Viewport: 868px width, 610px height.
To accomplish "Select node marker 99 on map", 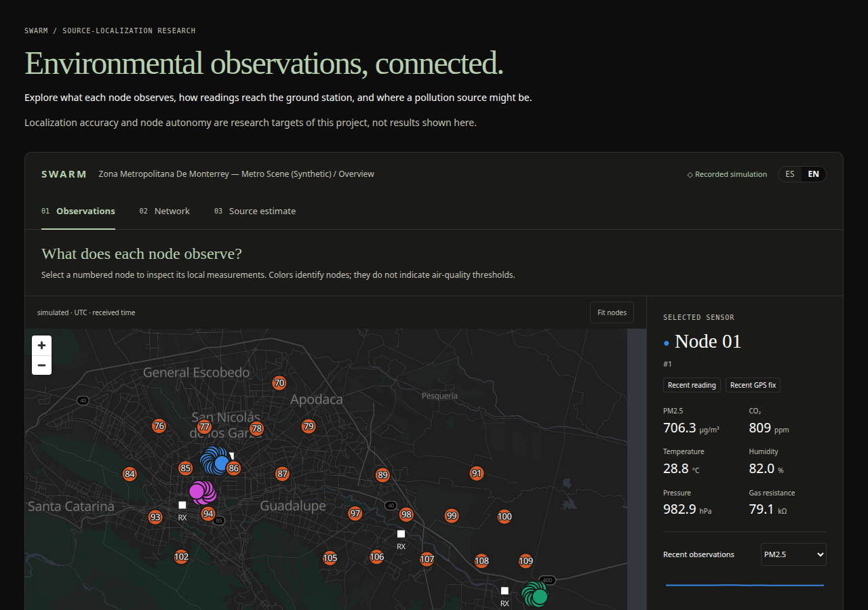I will click(x=452, y=516).
